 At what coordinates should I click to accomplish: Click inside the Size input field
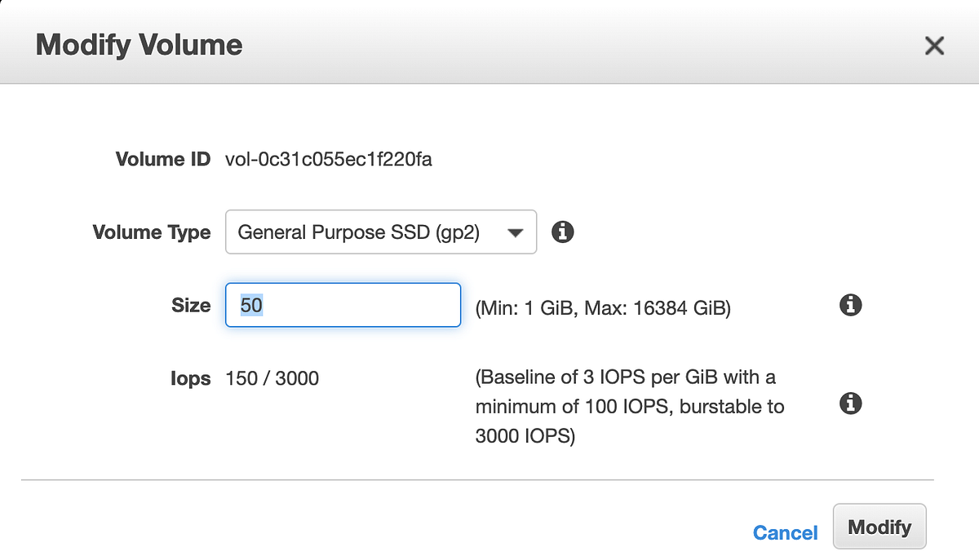[343, 305]
